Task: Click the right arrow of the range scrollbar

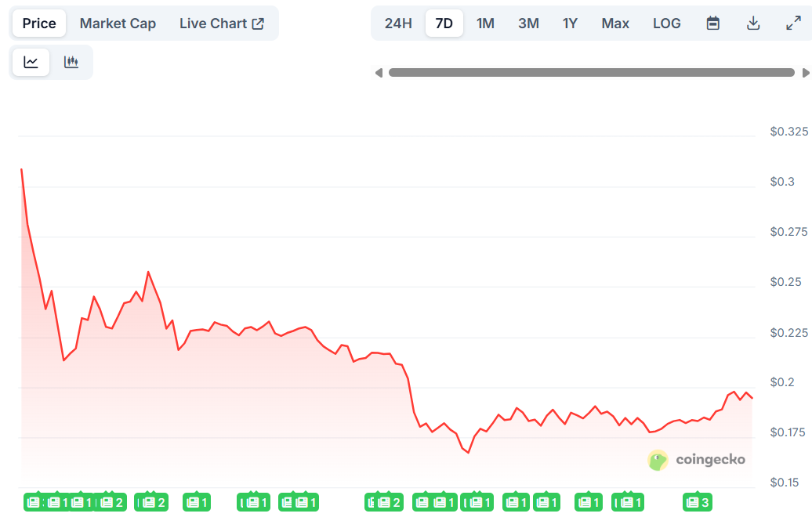Action: click(x=806, y=73)
